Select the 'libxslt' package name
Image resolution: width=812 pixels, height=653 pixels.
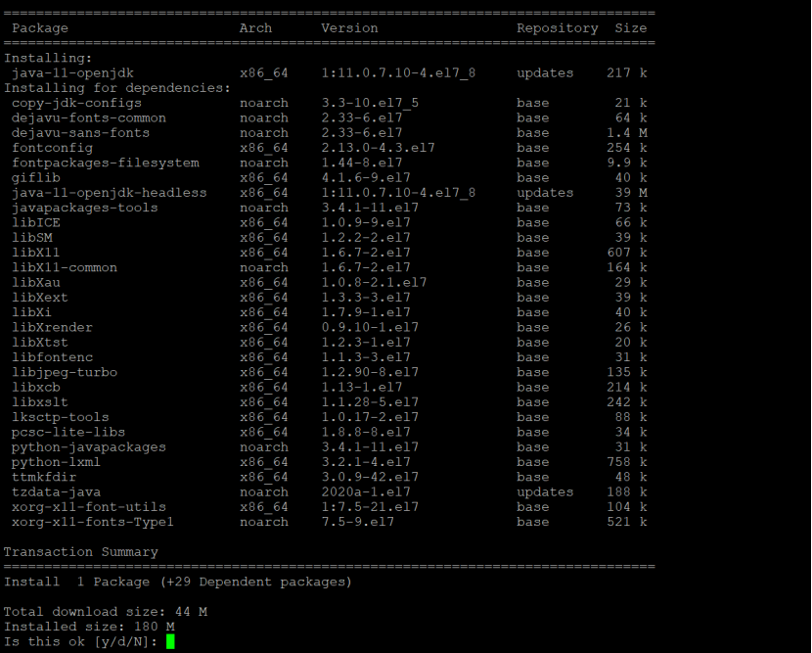click(x=40, y=402)
